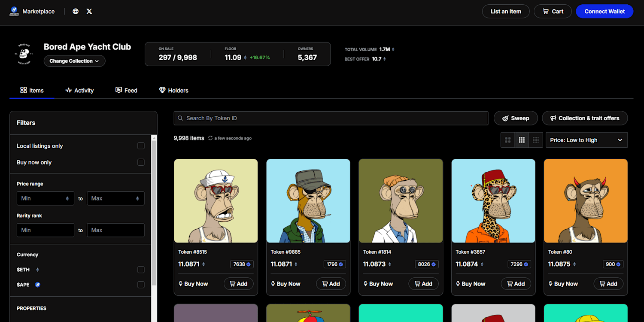
Task: Click rarity badge 1796 on Token #9885
Action: pos(334,264)
